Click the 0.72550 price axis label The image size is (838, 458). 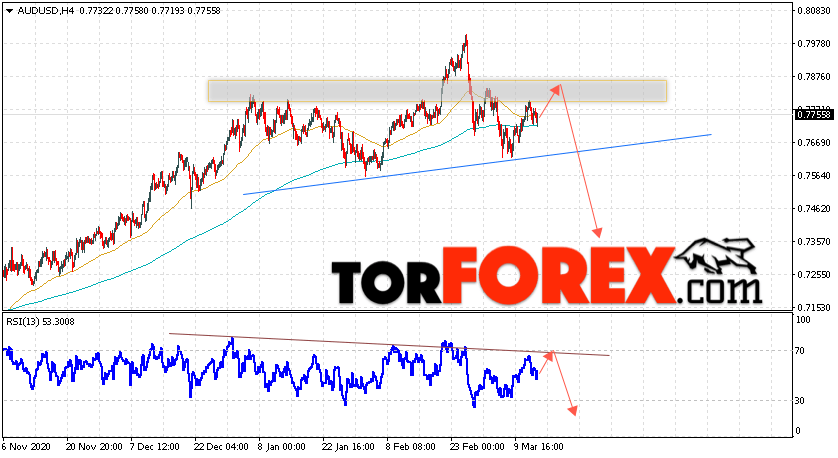click(x=814, y=275)
